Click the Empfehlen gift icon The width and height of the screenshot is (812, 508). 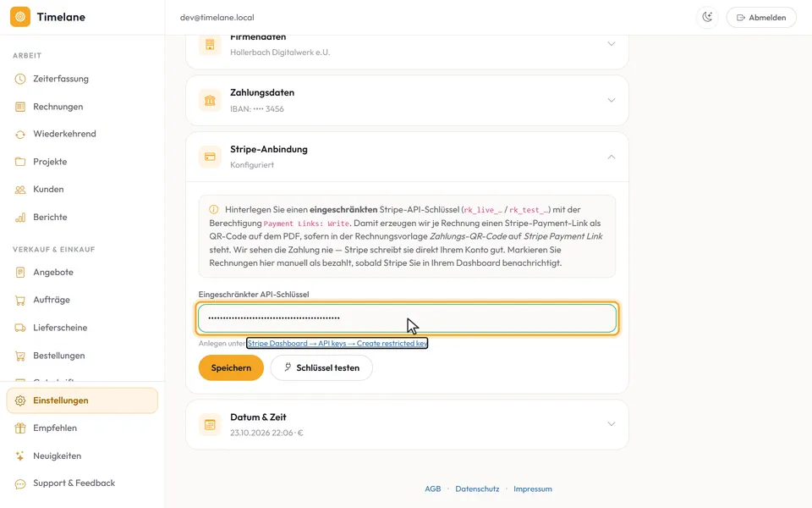[20, 428]
